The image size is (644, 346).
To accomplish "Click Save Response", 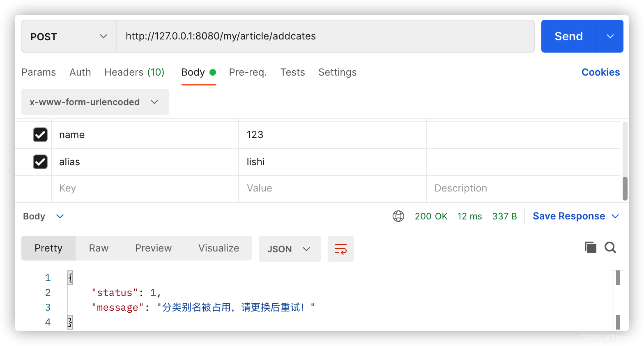I will 569,216.
